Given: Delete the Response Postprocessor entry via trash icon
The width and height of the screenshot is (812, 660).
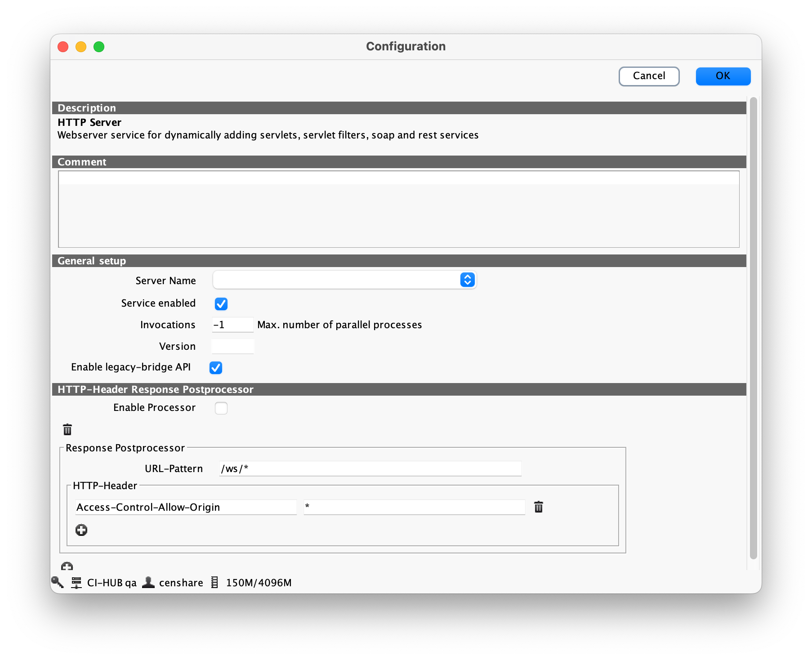Looking at the screenshot, I should point(67,430).
